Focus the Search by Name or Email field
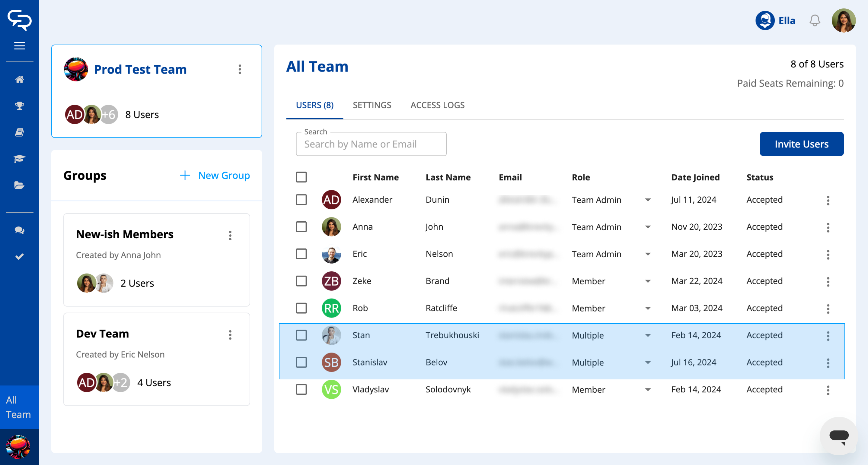Screen dimensions: 868x465 tap(371, 144)
